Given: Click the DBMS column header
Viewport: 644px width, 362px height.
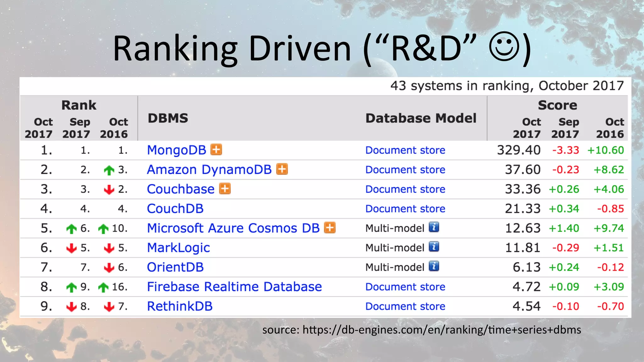Looking at the screenshot, I should [168, 118].
